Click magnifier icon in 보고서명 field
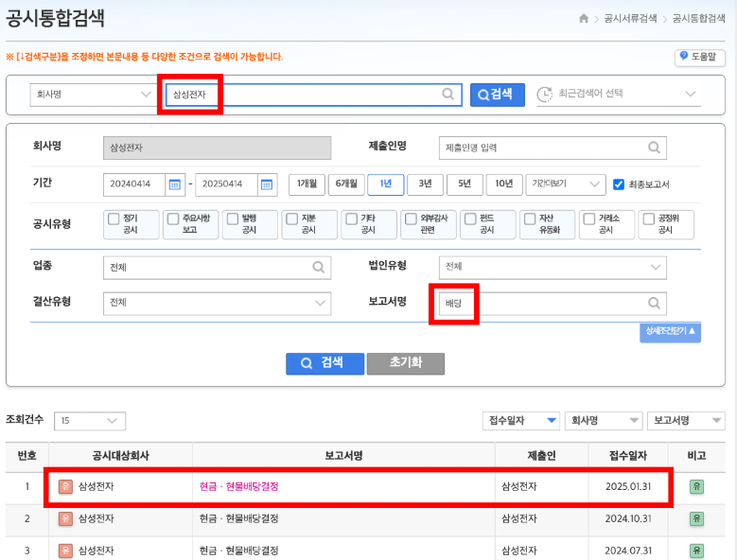Image resolution: width=737 pixels, height=560 pixels. [654, 303]
